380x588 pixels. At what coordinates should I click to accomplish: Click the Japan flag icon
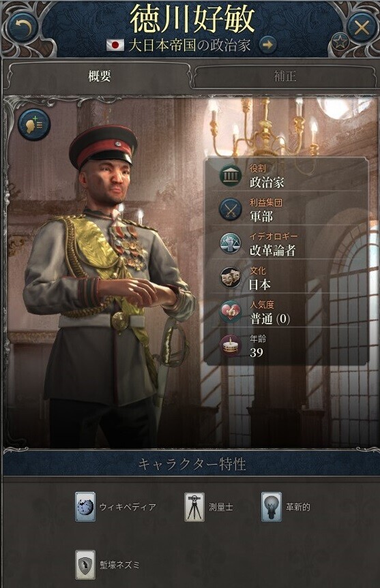tap(115, 46)
